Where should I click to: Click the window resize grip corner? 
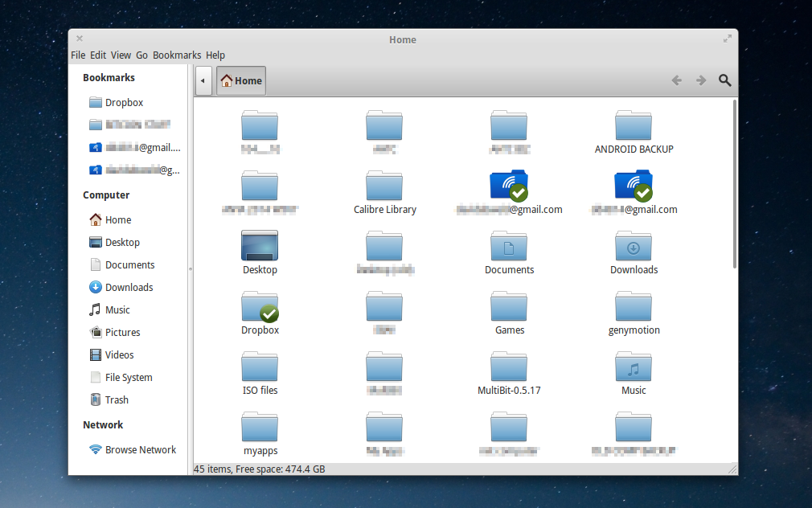732,469
